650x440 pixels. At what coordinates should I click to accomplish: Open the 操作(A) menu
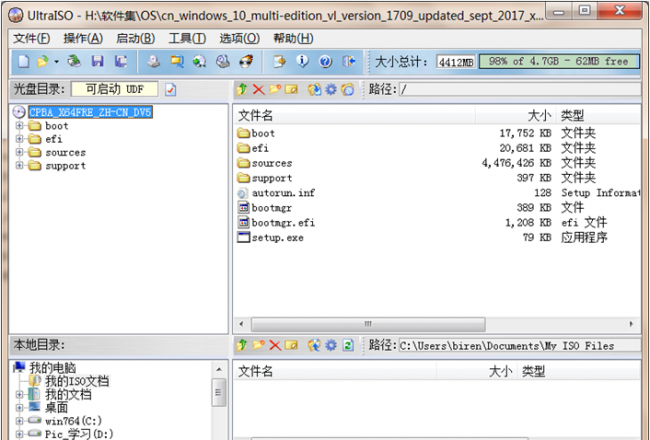(x=83, y=39)
